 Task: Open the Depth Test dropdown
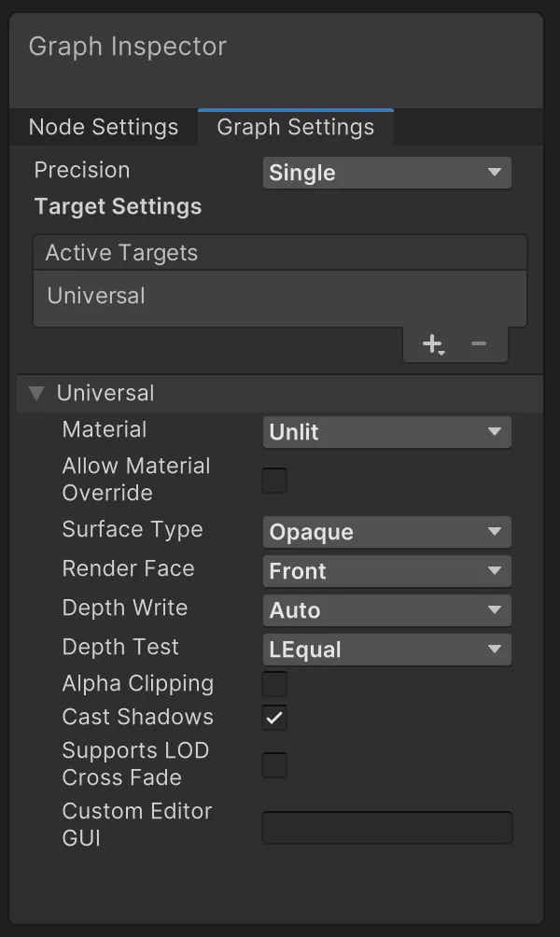click(386, 650)
